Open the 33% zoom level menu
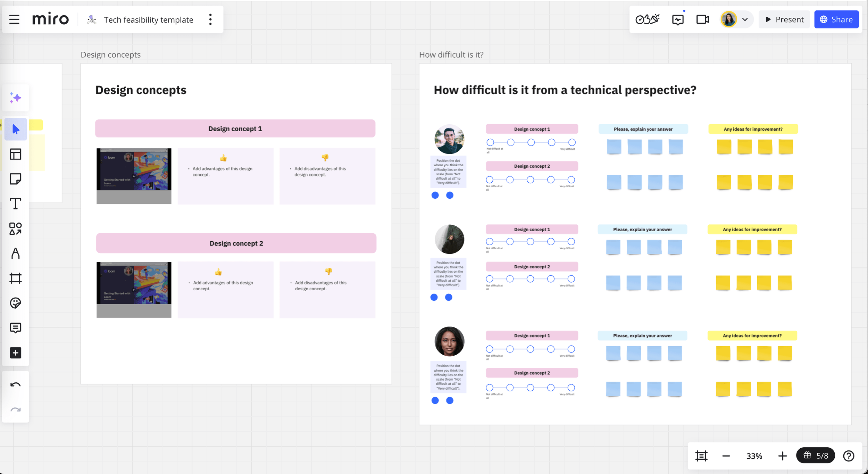This screenshot has width=868, height=474. coord(754,456)
